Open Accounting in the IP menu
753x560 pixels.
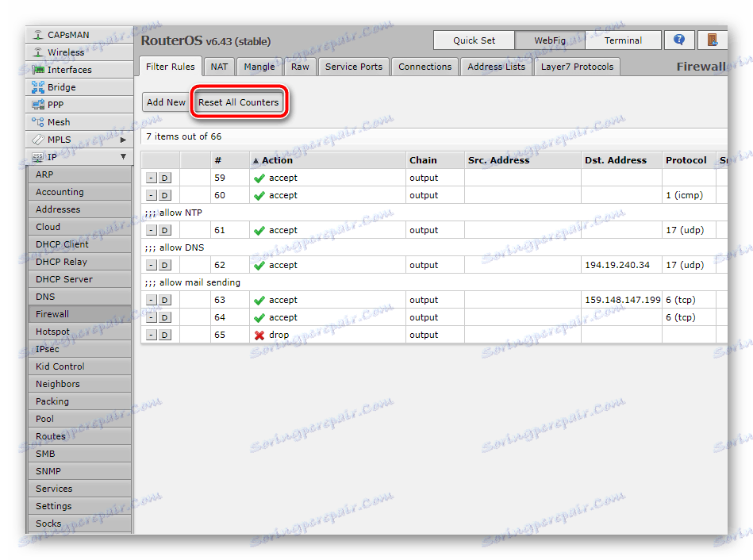pyautogui.click(x=79, y=192)
